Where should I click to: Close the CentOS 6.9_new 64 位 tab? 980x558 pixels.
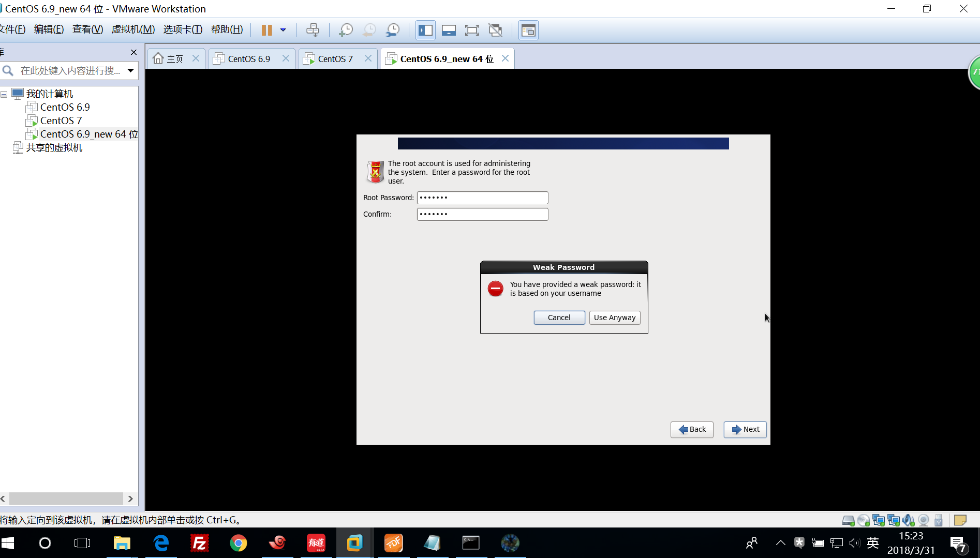[505, 58]
